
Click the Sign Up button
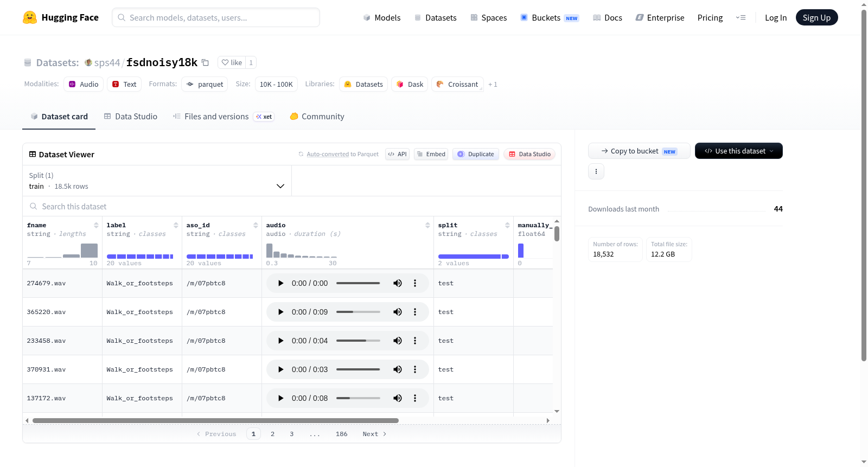click(816, 18)
